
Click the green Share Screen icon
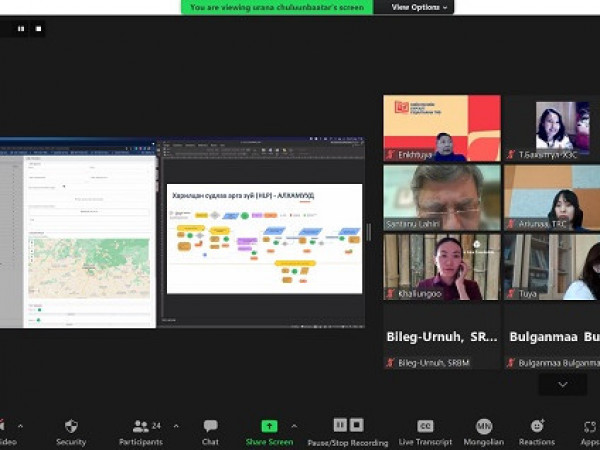tap(269, 426)
